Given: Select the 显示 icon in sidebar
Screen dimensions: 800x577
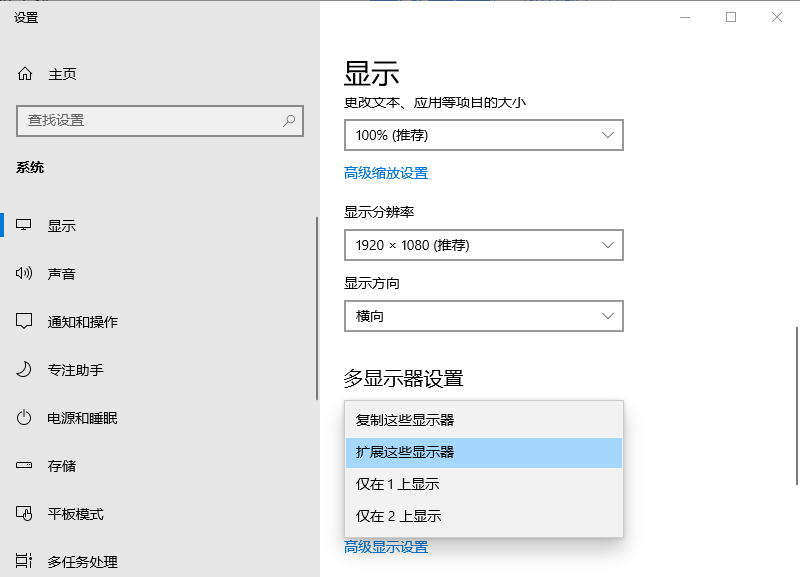Looking at the screenshot, I should tap(25, 225).
